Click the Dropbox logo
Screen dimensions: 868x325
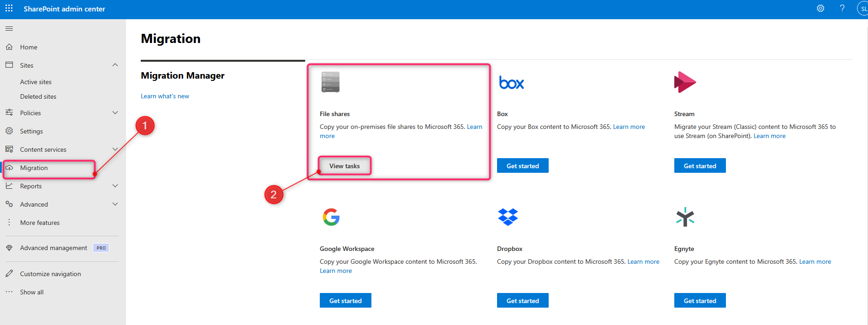pyautogui.click(x=508, y=217)
